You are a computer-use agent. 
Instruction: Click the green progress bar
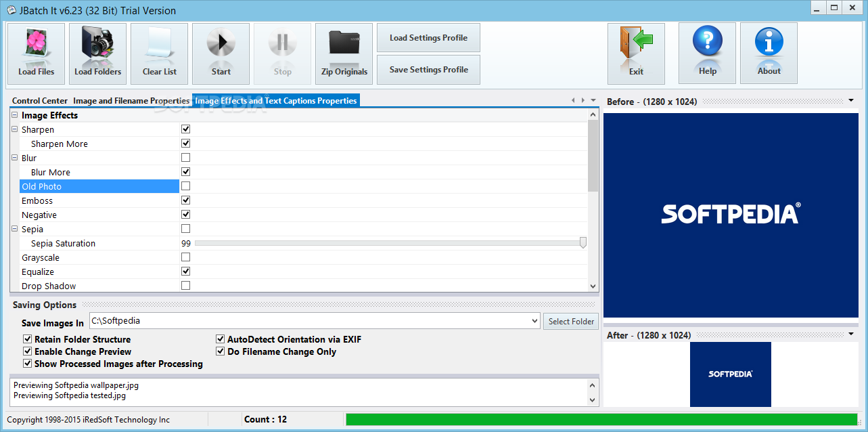coord(602,419)
